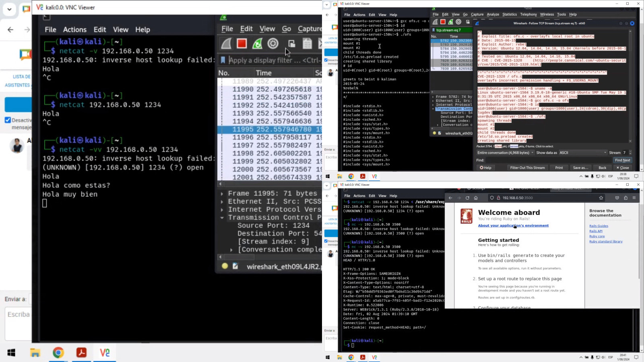Click green restart capture icon in left Wireshark
Image resolution: width=644 pixels, height=362 pixels.
tap(257, 43)
